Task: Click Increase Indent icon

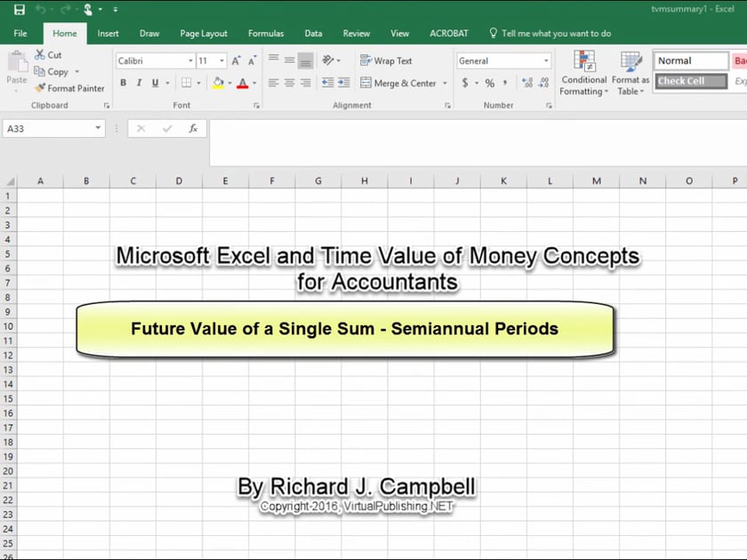Action: pos(344,83)
